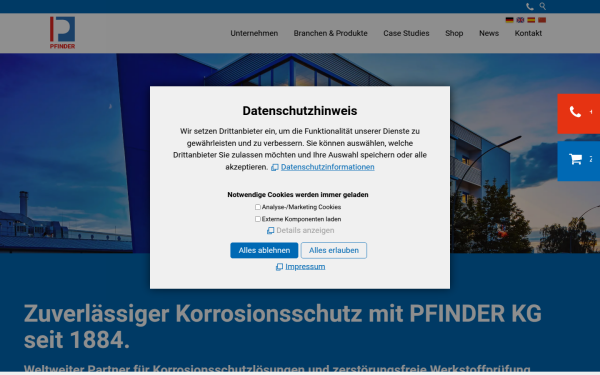Switch language using the Spanish flag

pos(531,20)
